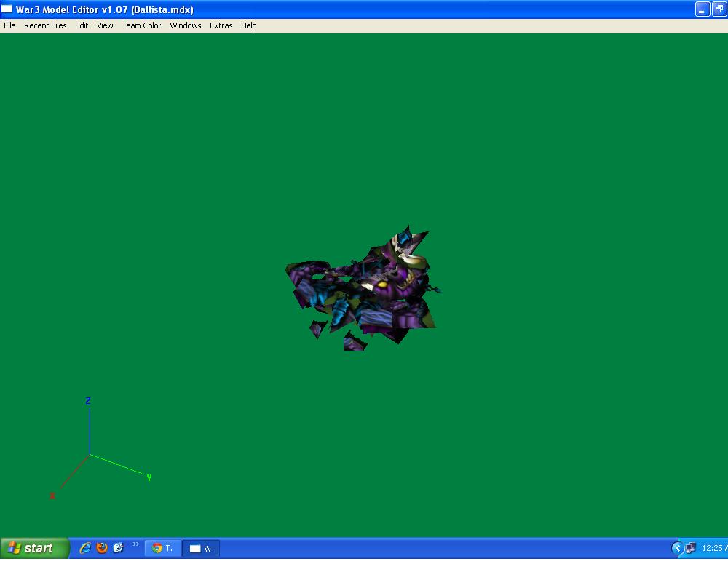Open the Edit menu

click(x=82, y=25)
